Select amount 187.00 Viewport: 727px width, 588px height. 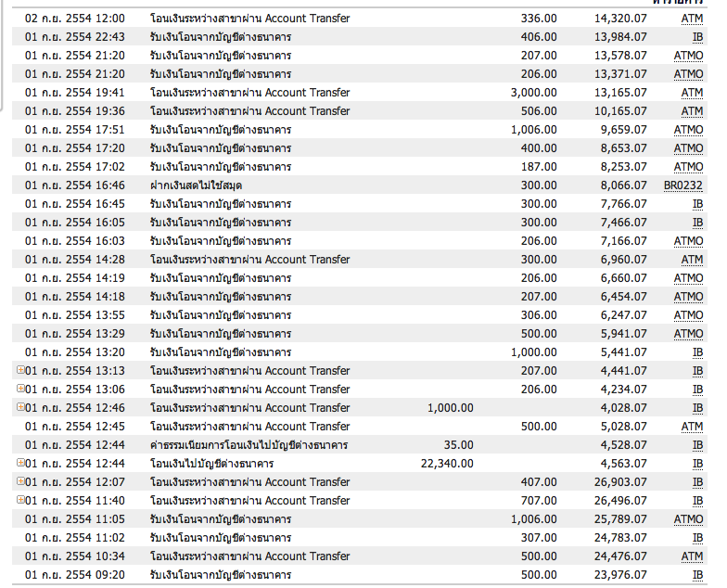(x=539, y=167)
